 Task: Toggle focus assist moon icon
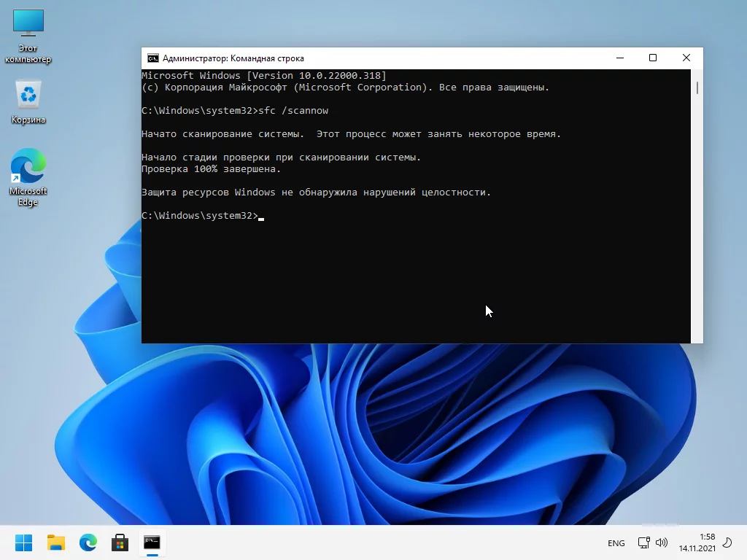click(727, 542)
